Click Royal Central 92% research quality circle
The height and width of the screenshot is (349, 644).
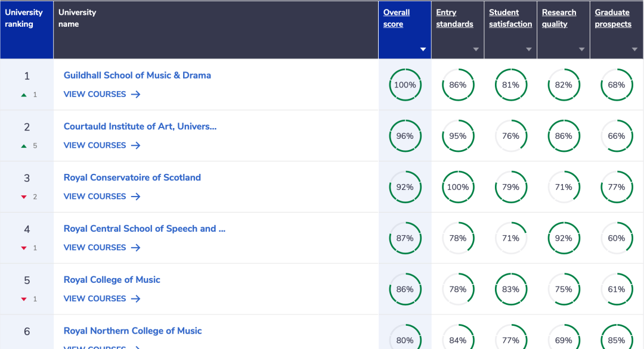pos(563,238)
